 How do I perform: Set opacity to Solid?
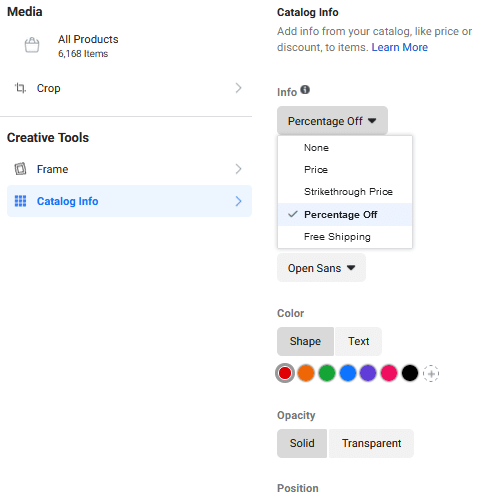tap(302, 443)
